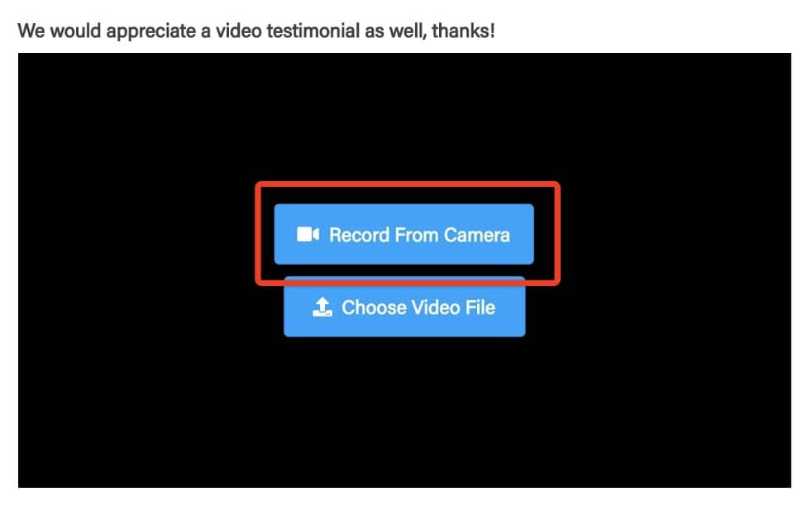Click the upload tray icon beside Choose Video File
Screen dimensions: 812x506
pyautogui.click(x=322, y=307)
